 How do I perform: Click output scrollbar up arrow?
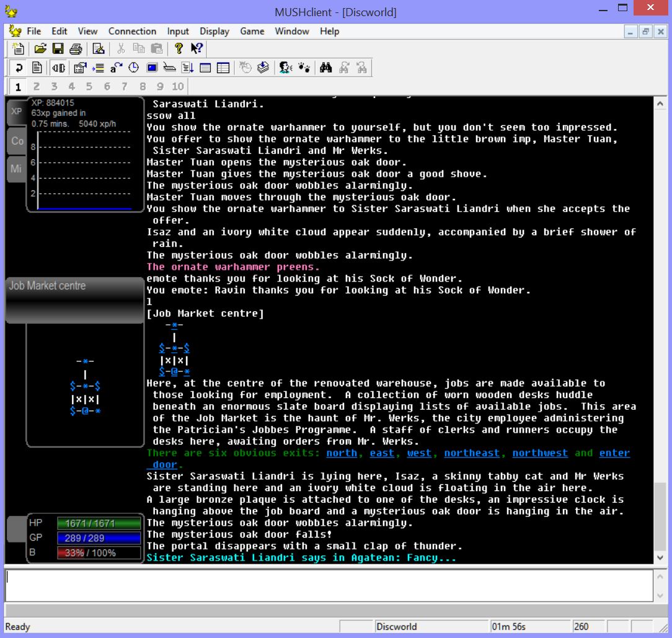pyautogui.click(x=660, y=104)
